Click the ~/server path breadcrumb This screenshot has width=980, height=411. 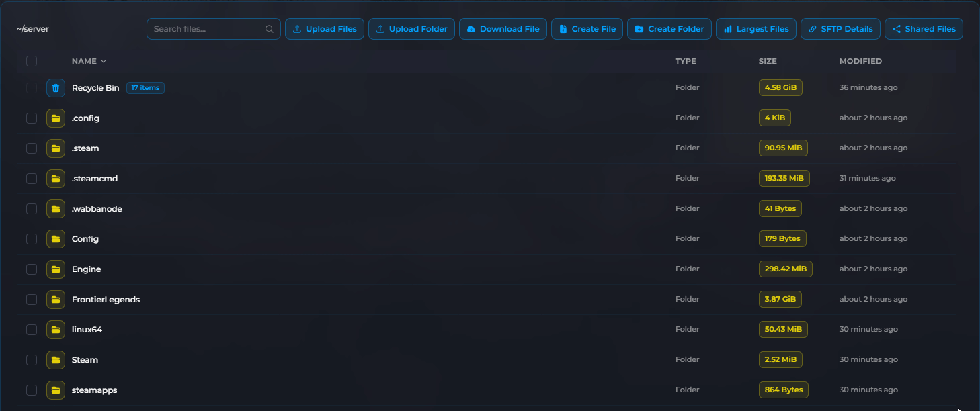(33, 29)
